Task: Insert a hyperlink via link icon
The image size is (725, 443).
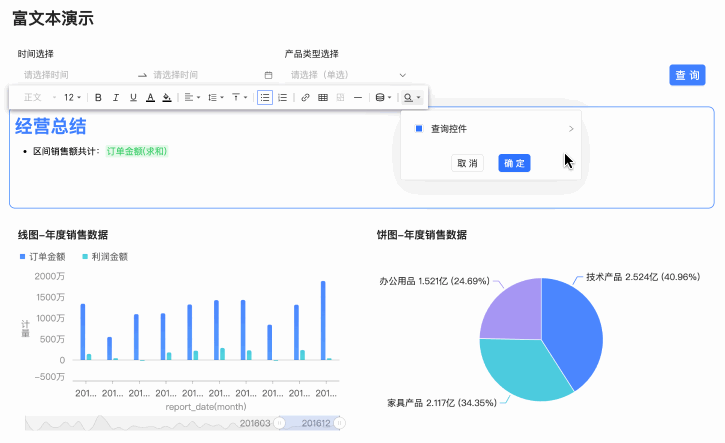Action: (305, 98)
